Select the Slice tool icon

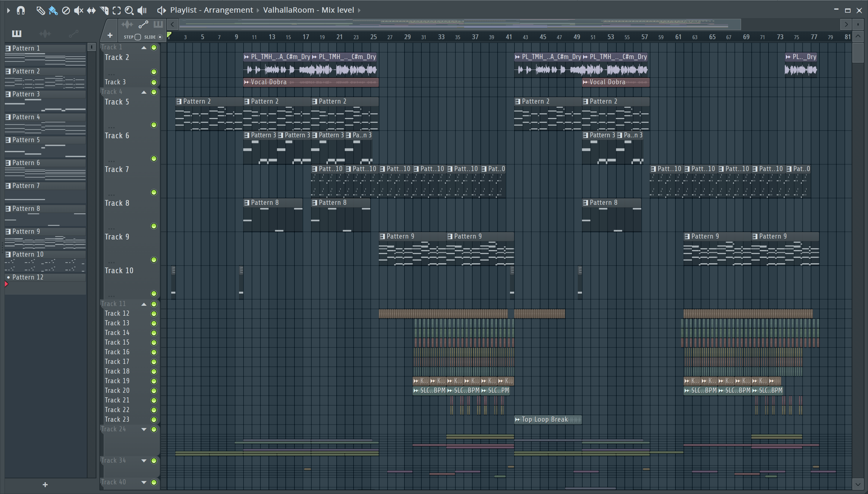point(104,11)
